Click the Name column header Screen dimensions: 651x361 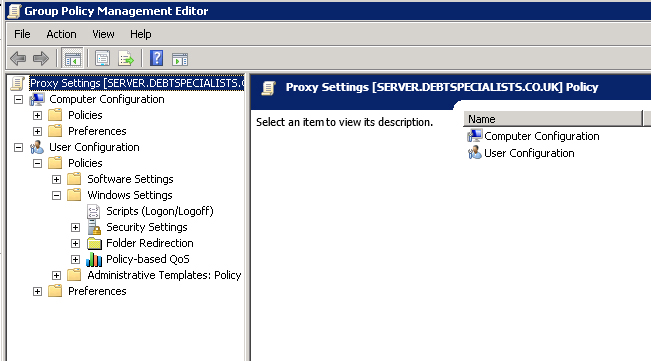click(x=553, y=119)
